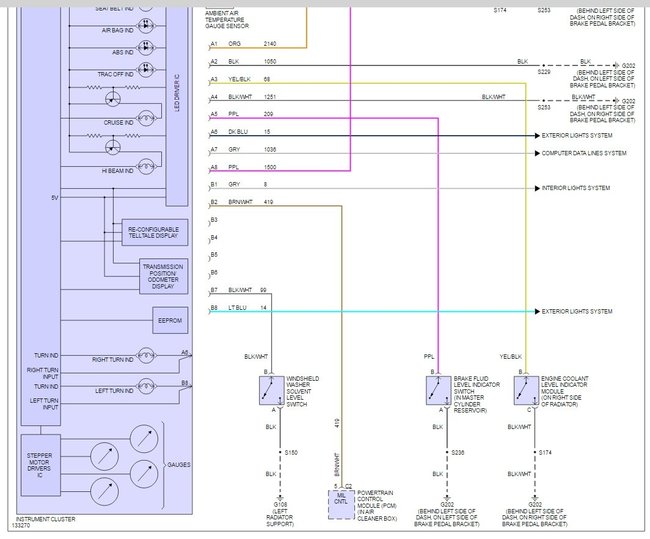Click pin A3 YEL/BLK 68 label

(240, 79)
